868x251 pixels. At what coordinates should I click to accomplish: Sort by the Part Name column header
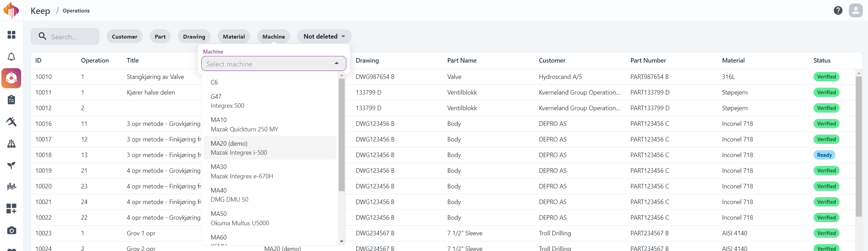click(x=462, y=60)
